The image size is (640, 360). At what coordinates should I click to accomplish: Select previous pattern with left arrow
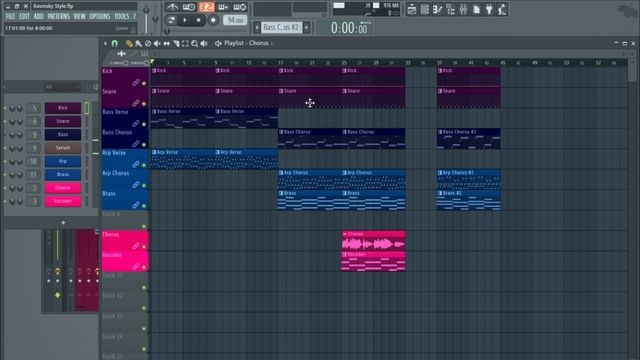(257, 27)
